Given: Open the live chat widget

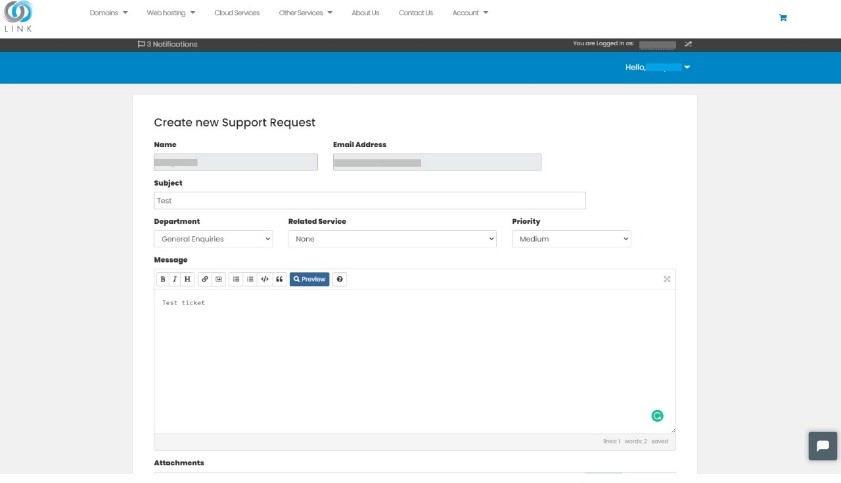Looking at the screenshot, I should coord(822,446).
